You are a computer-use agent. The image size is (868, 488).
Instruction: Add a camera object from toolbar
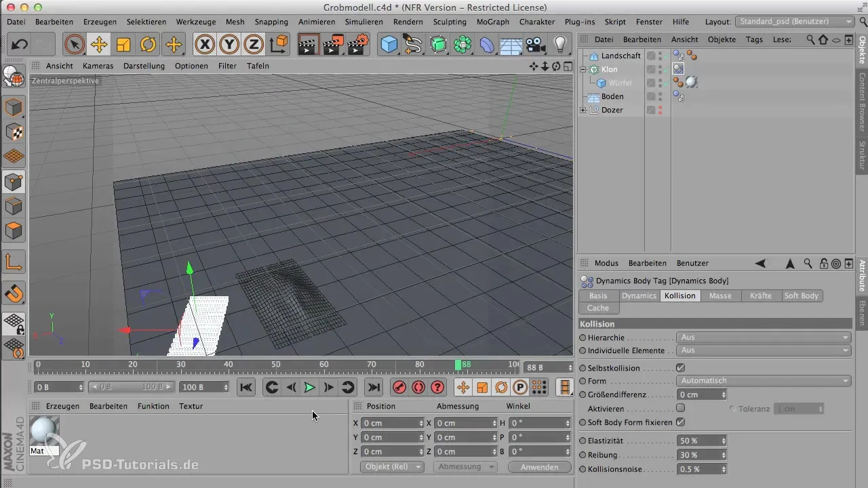[x=536, y=45]
